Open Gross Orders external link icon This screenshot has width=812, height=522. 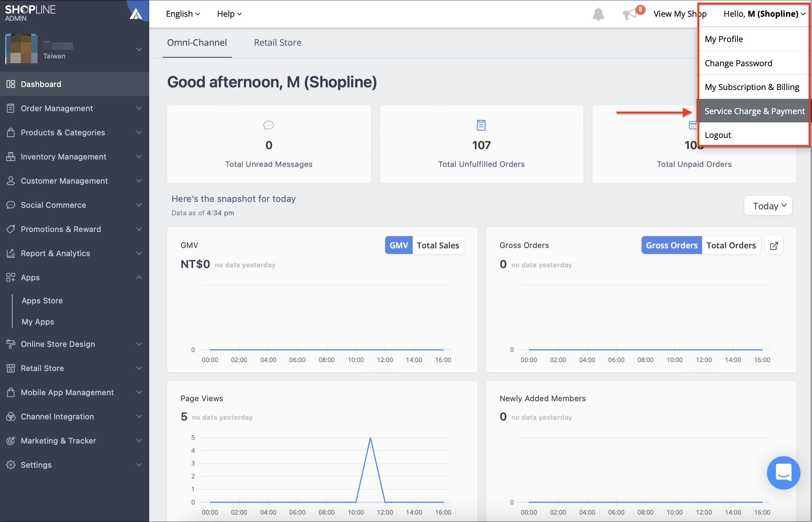click(774, 246)
